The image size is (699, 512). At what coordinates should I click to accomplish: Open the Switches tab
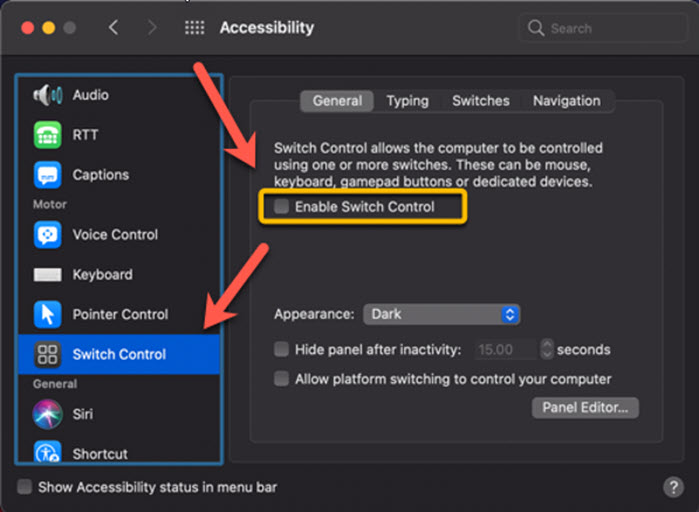(x=481, y=101)
